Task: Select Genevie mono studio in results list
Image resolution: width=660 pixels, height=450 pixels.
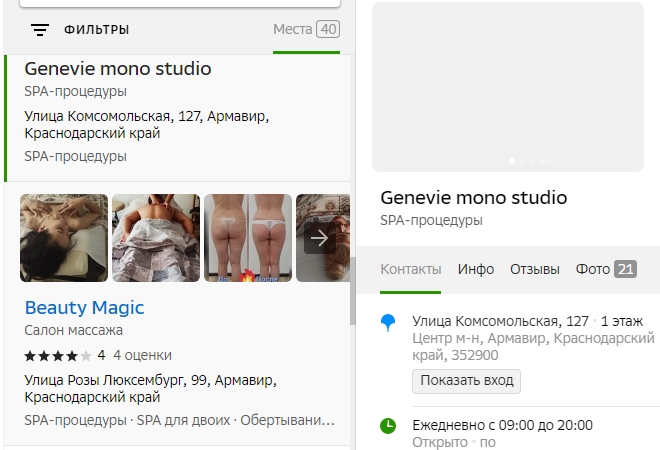Action: coord(117,69)
